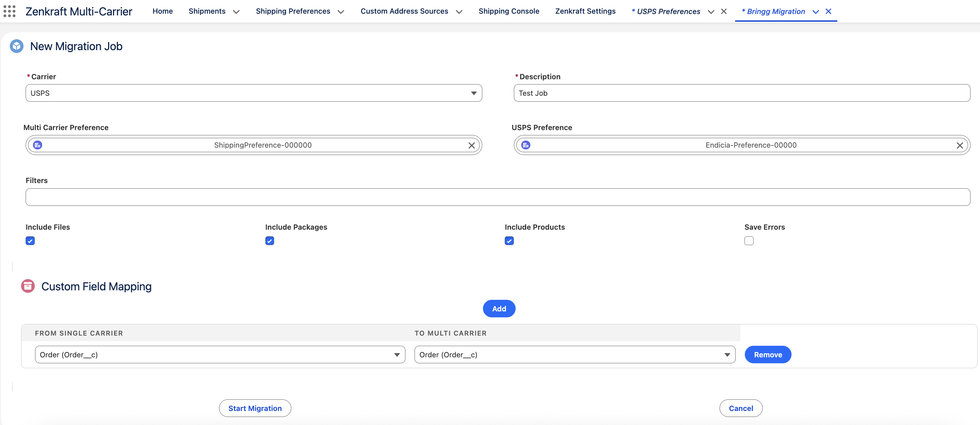The height and width of the screenshot is (425, 980).
Task: Close the USPS Preferences tab
Action: (723, 12)
